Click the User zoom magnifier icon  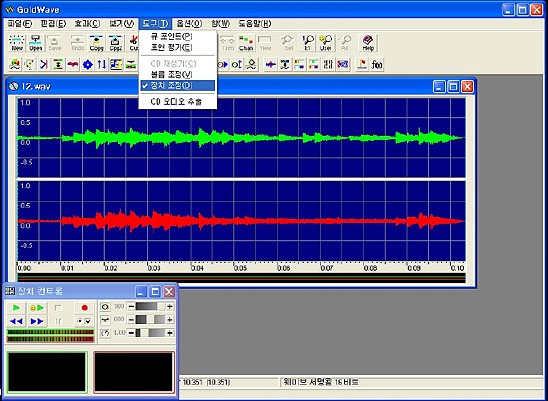[326, 43]
